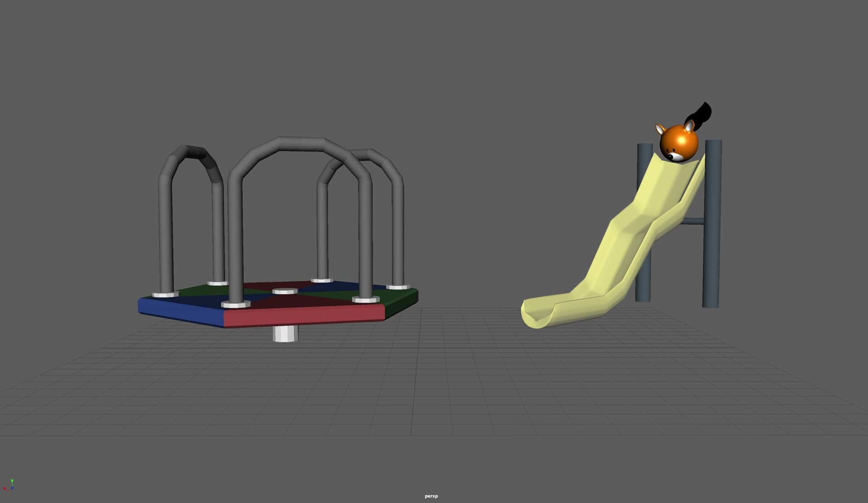Click the white bolt flange at platform's left corner
Viewport: 868px width, 503px height.
tap(165, 294)
